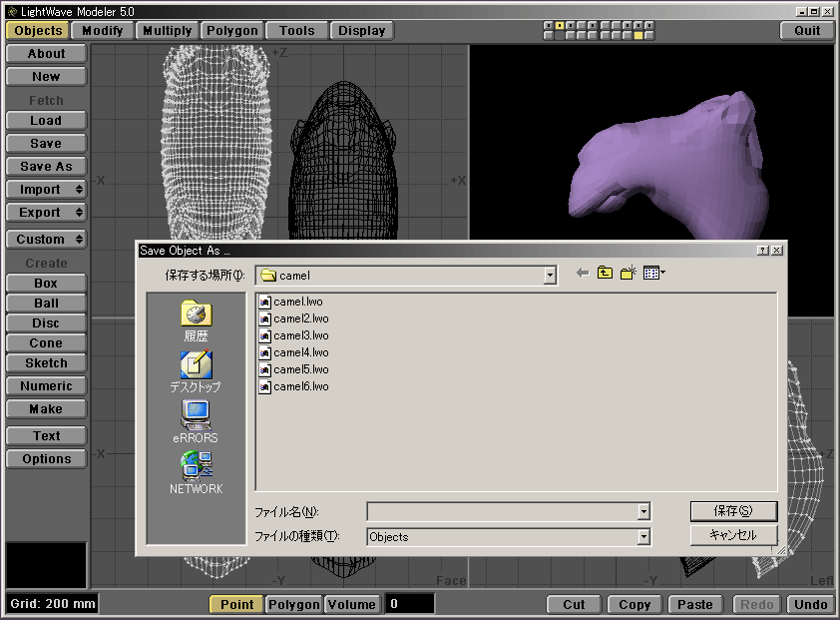Open the 履歴 history shortcut
The height and width of the screenshot is (620, 840).
[196, 321]
